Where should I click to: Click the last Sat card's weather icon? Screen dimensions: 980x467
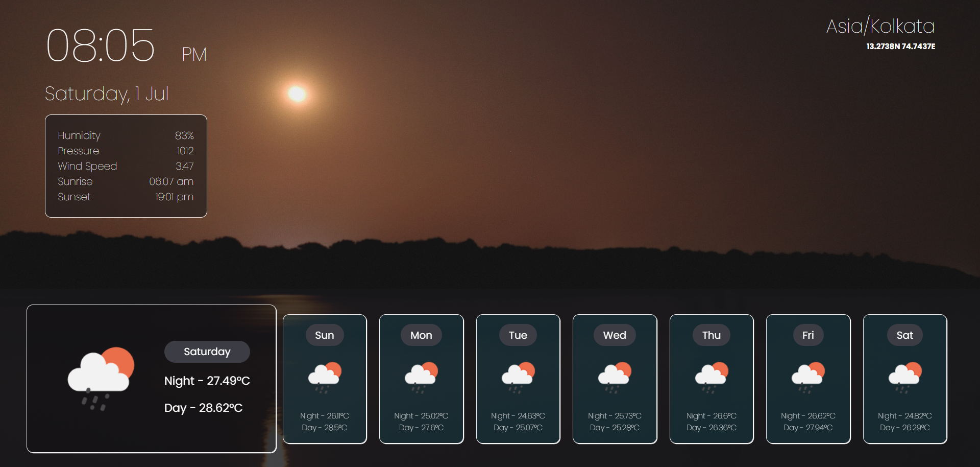(905, 377)
